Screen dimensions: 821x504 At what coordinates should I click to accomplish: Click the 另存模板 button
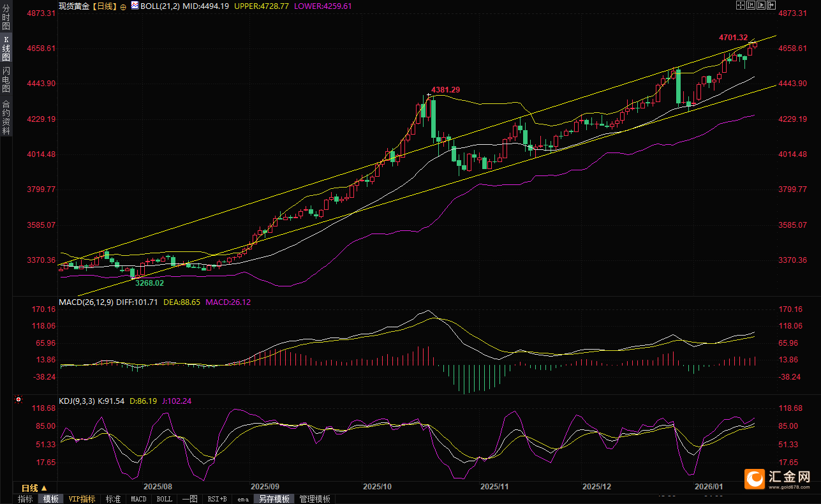(x=274, y=499)
